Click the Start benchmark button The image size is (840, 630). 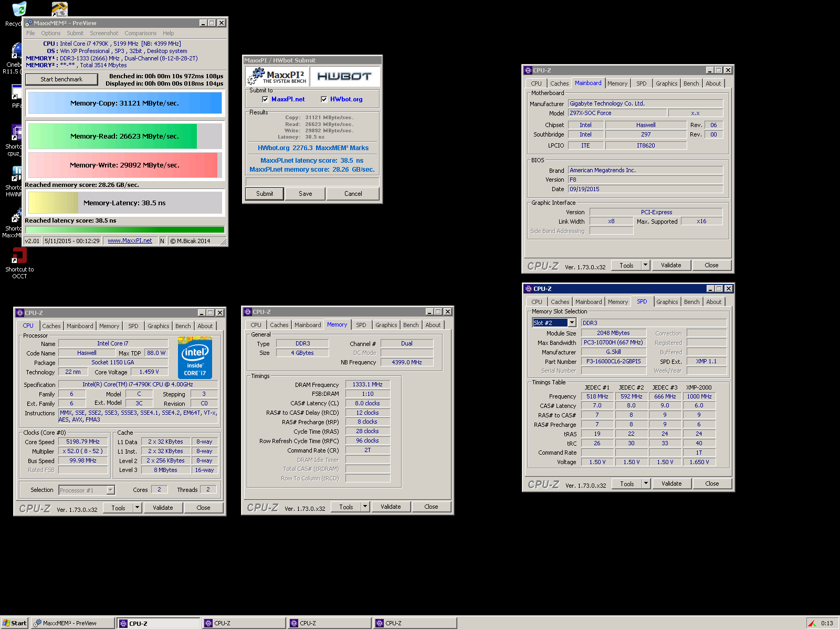61,79
